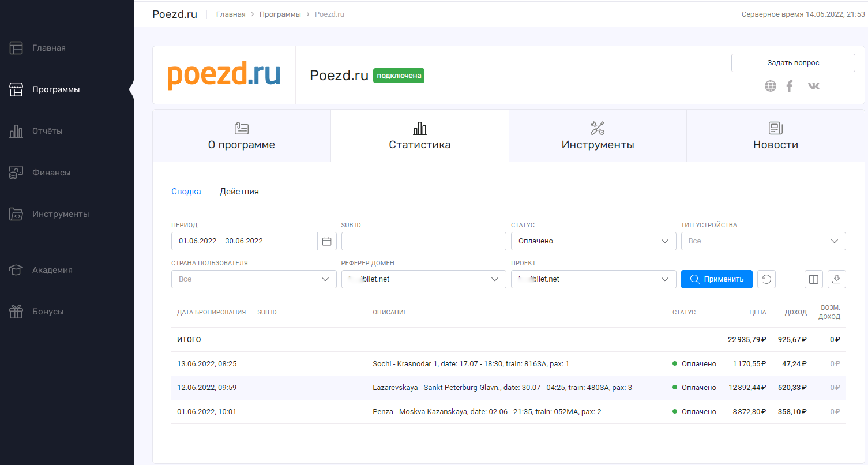The width and height of the screenshot is (868, 465).
Task: Click the poezd.ru logo image
Action: click(224, 76)
